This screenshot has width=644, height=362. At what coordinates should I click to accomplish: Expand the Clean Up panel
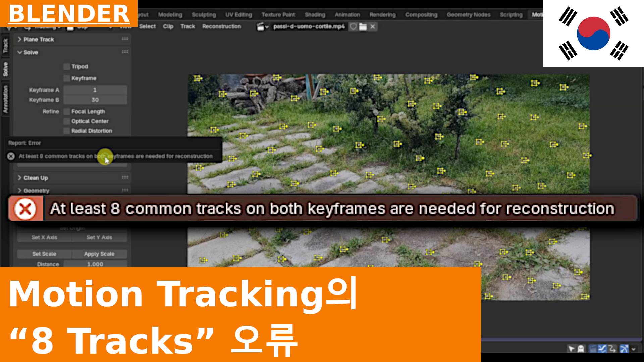coord(19,178)
